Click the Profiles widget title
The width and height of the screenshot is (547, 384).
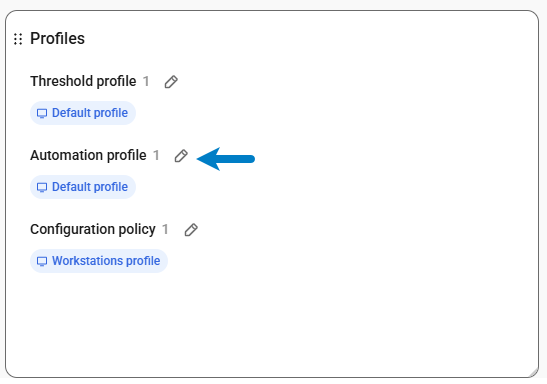[57, 38]
